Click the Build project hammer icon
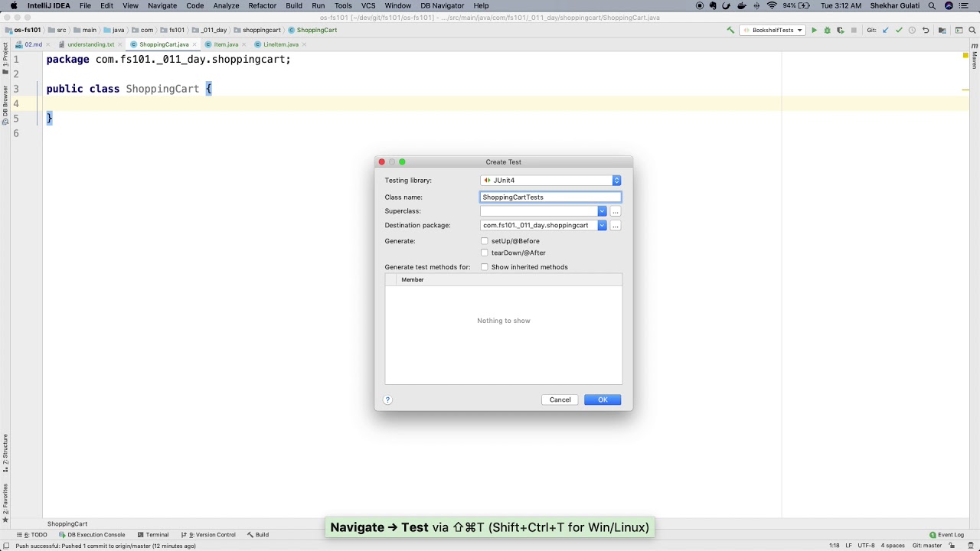The height and width of the screenshot is (551, 980). click(x=730, y=31)
